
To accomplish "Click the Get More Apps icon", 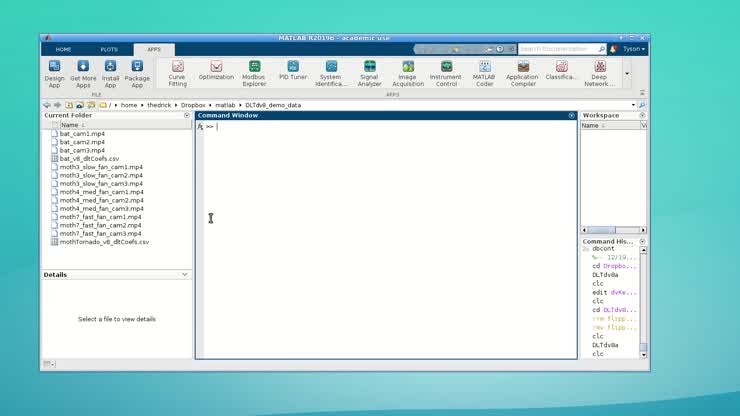I will coord(83,70).
